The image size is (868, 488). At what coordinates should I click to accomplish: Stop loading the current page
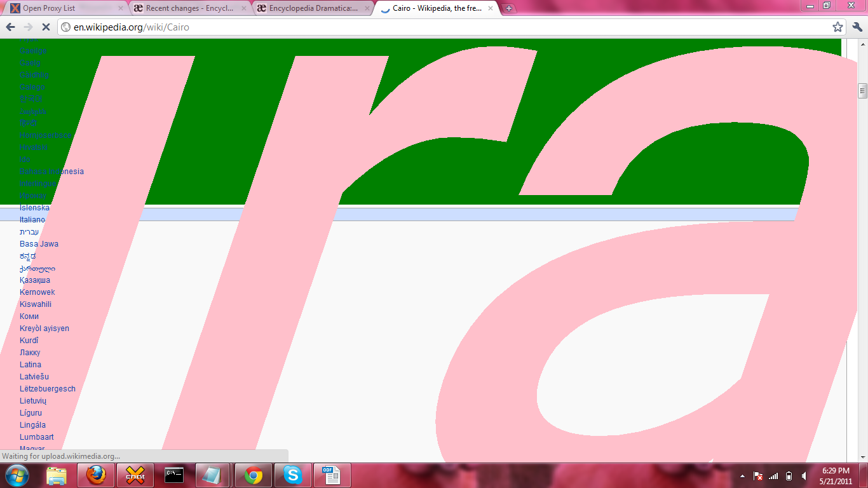tap(46, 27)
